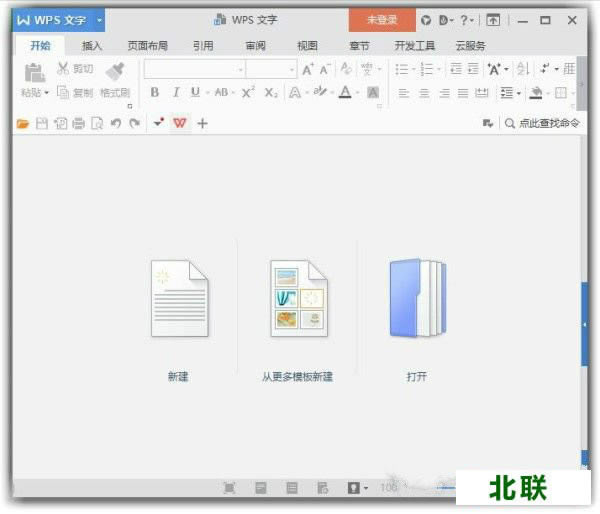Switch to the 审阅 tab

(255, 46)
